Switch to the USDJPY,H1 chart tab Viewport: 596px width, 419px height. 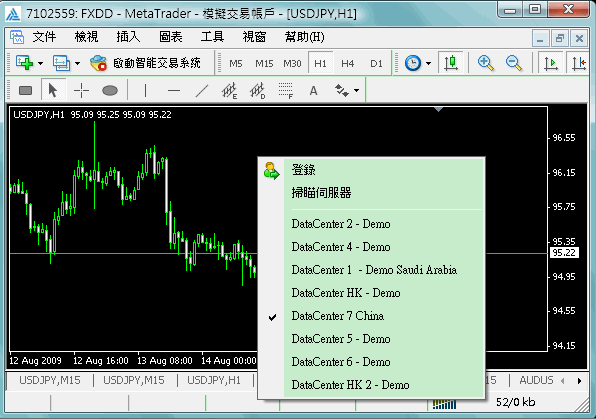214,380
